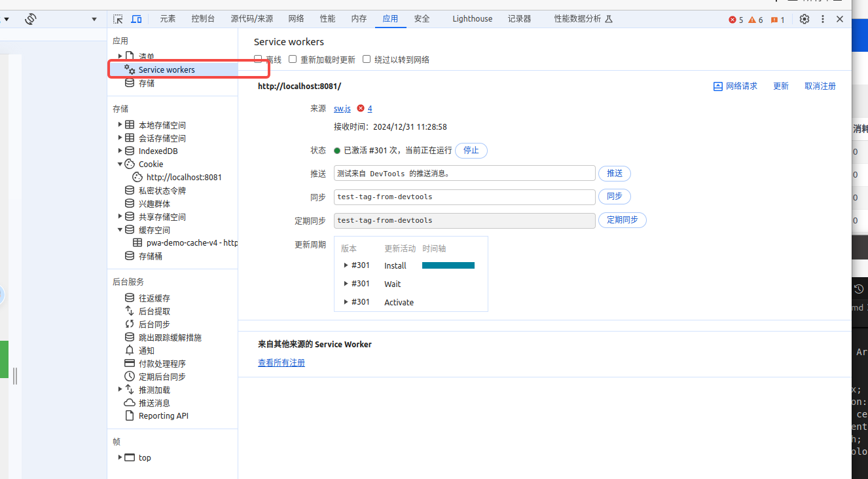Open the DevTools three-dot menu
Image resolution: width=868 pixels, height=479 pixels.
pos(823,19)
